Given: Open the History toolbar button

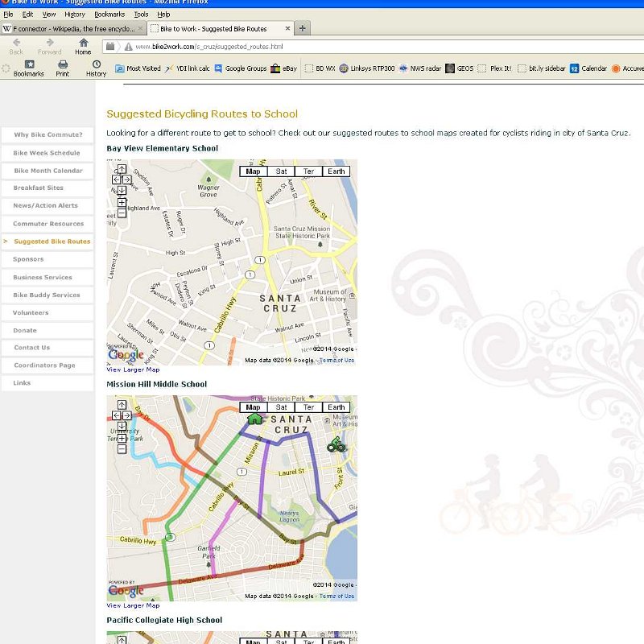Looking at the screenshot, I should tap(96, 68).
